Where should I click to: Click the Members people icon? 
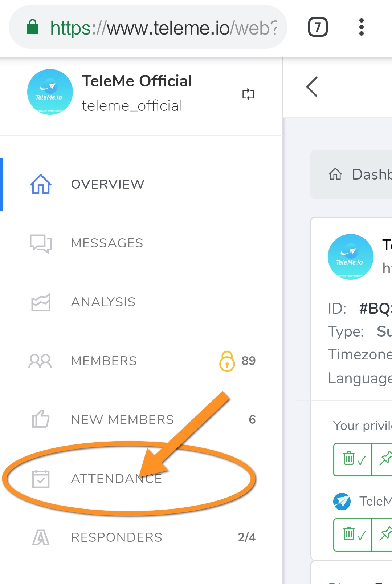tap(40, 361)
